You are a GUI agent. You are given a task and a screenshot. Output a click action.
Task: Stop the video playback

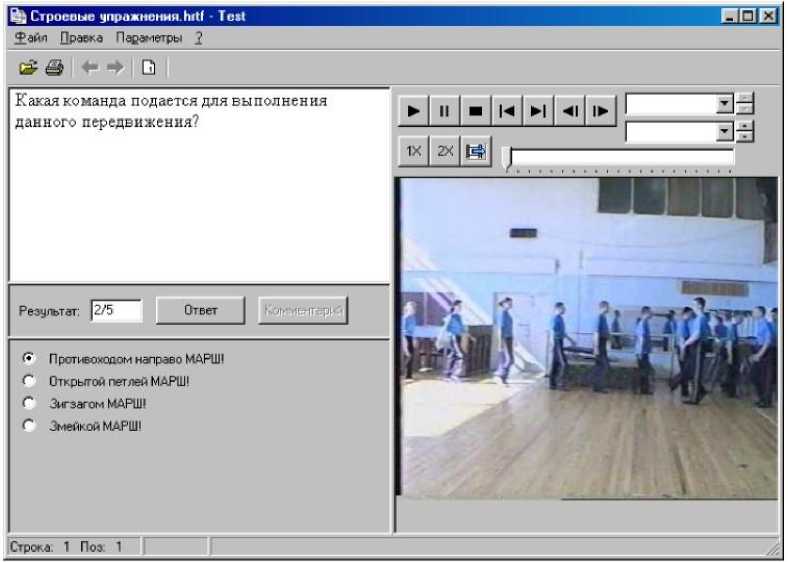tap(475, 111)
